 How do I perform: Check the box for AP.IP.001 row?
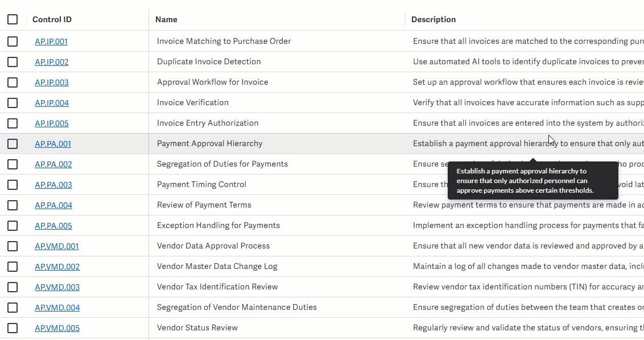point(13,42)
